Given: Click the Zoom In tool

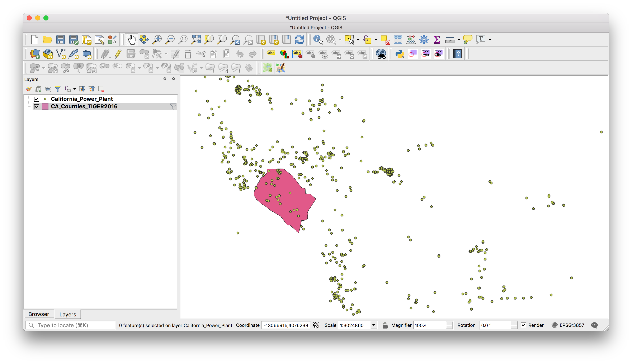Looking at the screenshot, I should pos(157,39).
